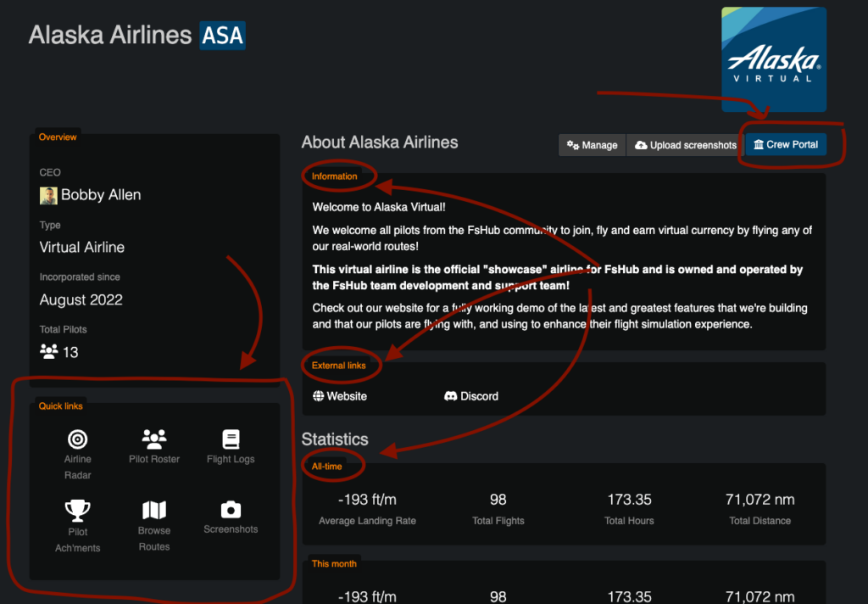Open CEO Bobby Allen's profile link
Image resolution: width=868 pixels, height=604 pixels.
[x=101, y=195]
